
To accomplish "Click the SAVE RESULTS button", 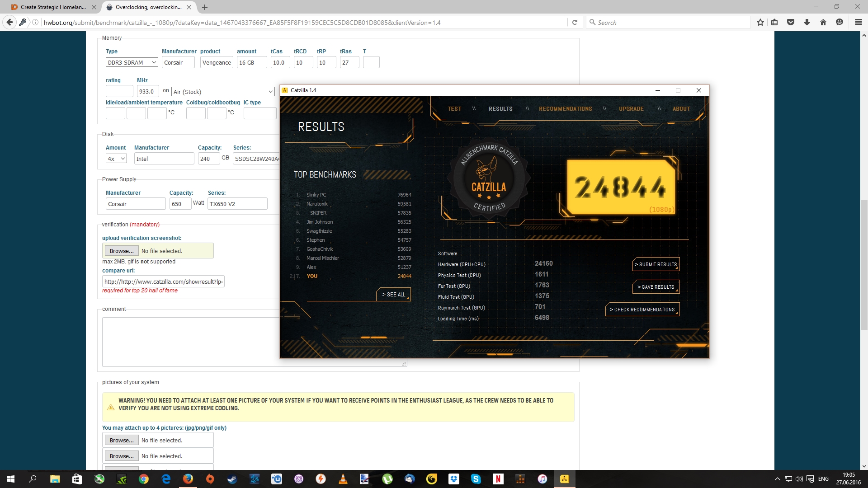I will click(x=656, y=287).
